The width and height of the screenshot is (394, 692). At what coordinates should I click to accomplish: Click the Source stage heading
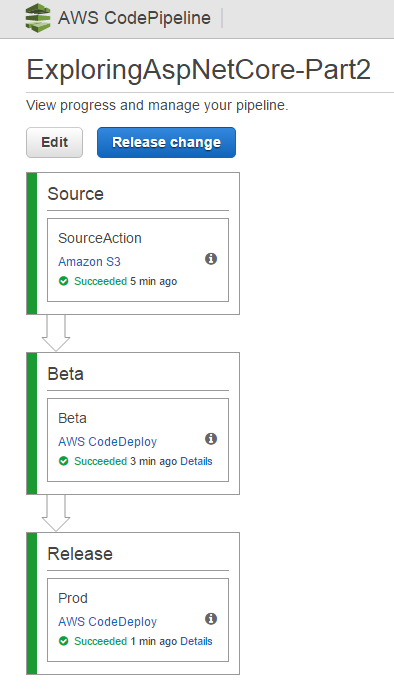point(75,194)
